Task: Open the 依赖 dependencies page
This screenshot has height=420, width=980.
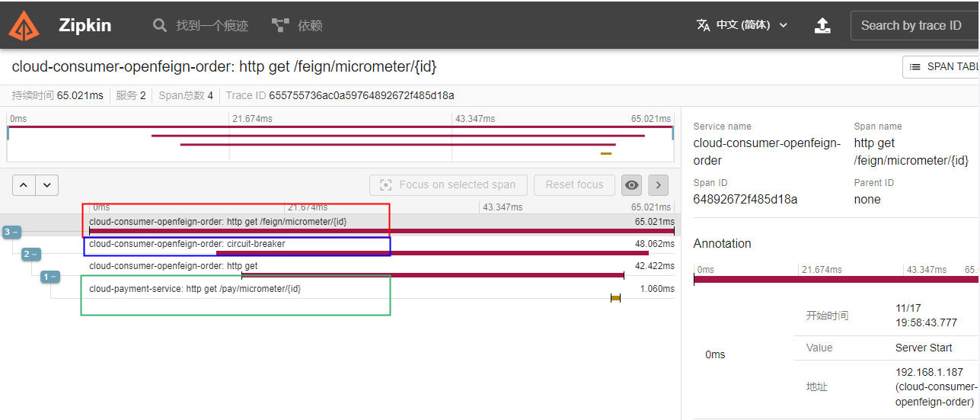Action: click(x=297, y=25)
